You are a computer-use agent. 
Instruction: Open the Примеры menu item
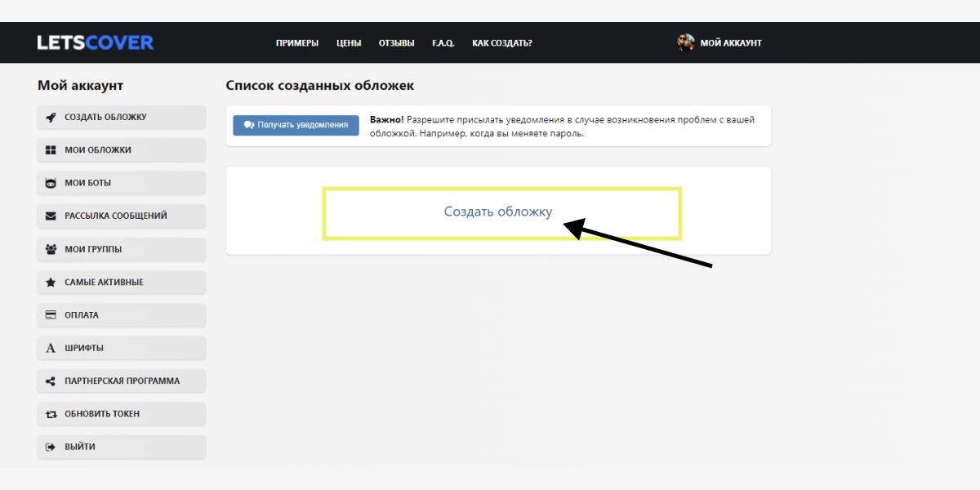point(297,43)
